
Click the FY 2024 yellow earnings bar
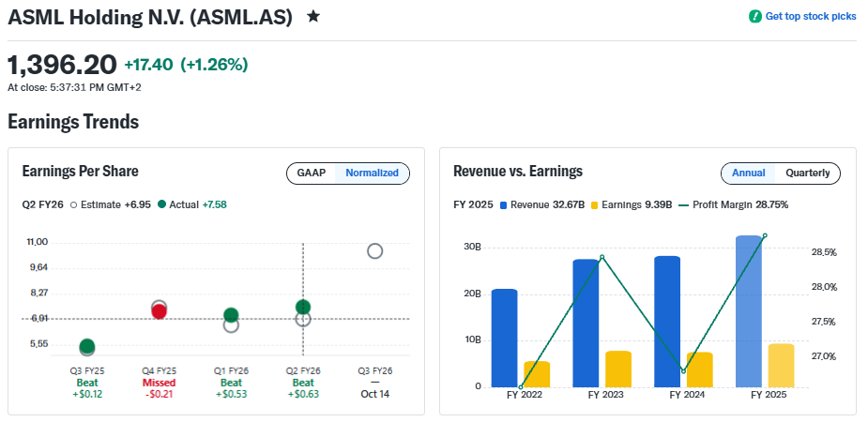click(x=700, y=369)
